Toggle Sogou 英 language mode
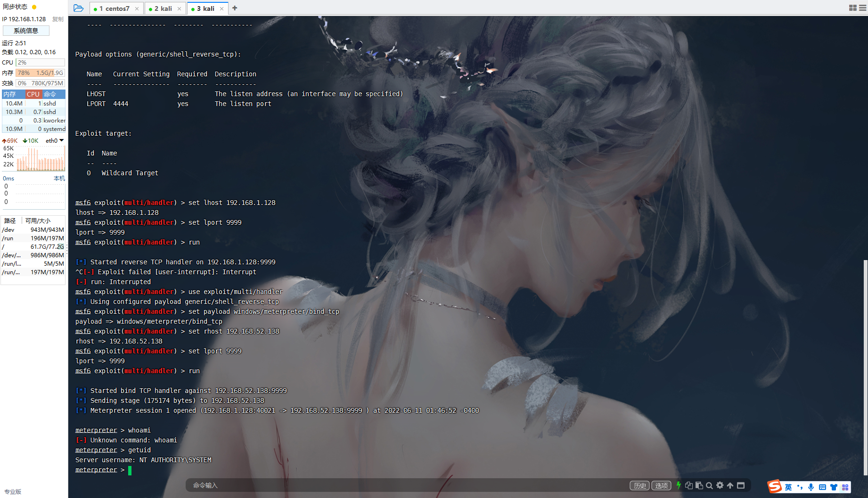The width and height of the screenshot is (868, 498). 788,487
